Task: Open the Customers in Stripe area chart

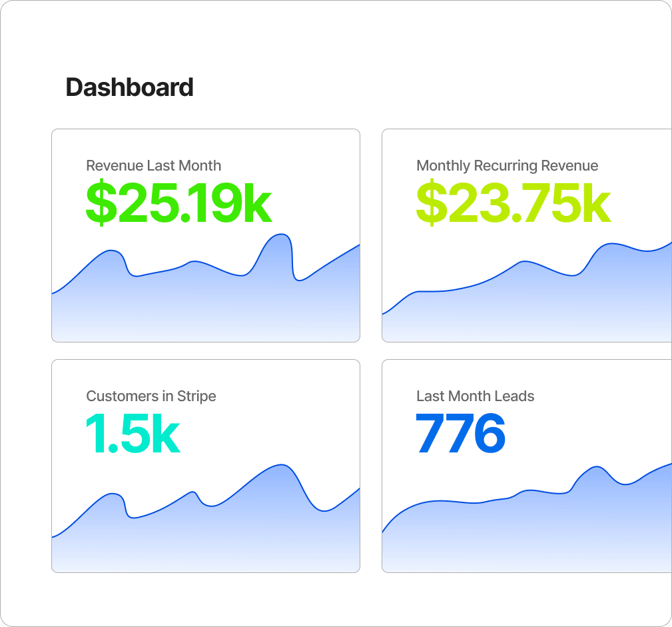Action: [205, 533]
